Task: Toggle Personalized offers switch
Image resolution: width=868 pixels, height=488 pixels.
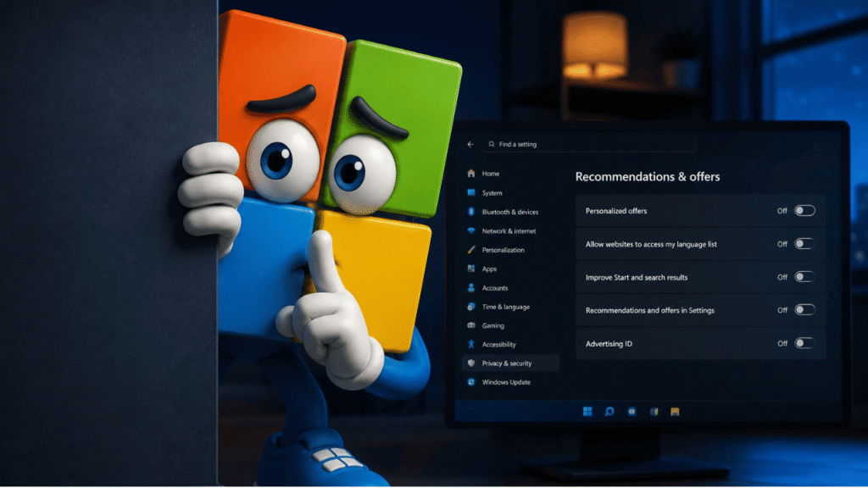Action: click(x=804, y=211)
